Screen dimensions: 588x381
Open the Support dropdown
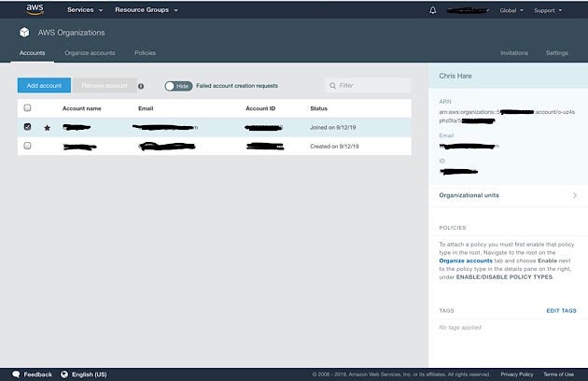coord(548,10)
